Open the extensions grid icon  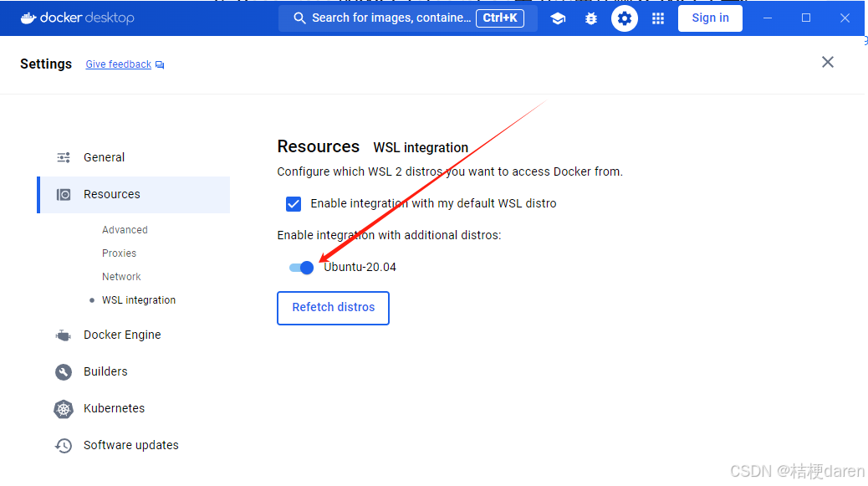click(657, 18)
